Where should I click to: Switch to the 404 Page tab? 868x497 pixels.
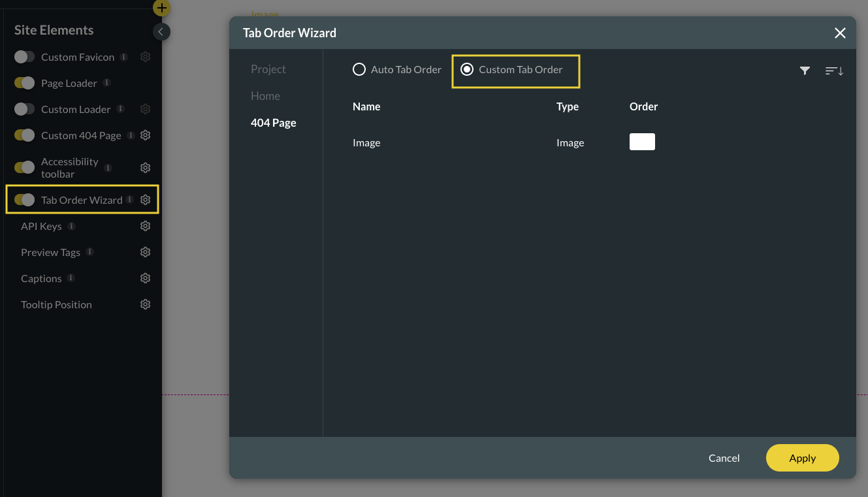click(274, 123)
